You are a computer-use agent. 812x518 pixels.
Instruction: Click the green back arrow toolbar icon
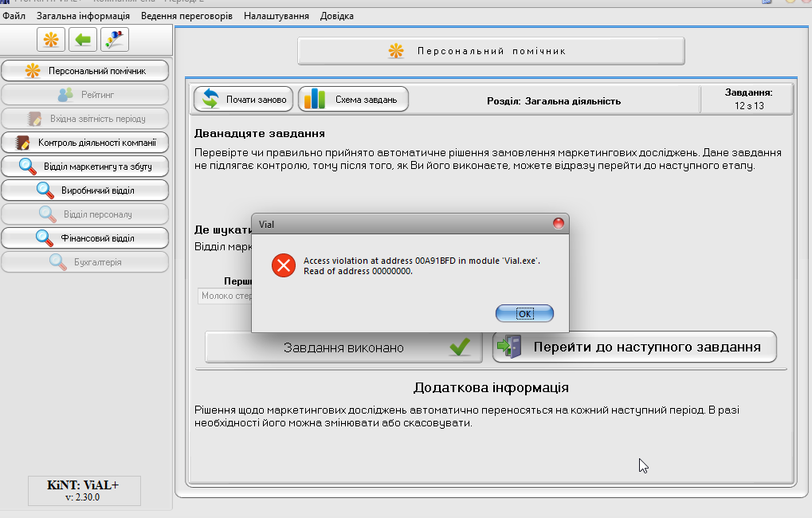[x=83, y=39]
